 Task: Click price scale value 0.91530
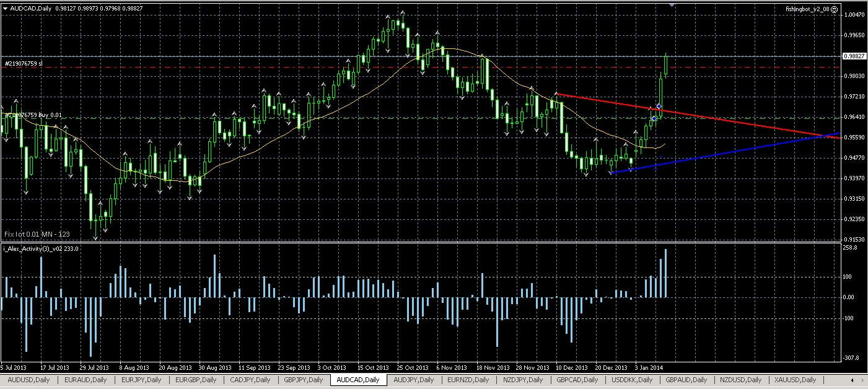854,239
